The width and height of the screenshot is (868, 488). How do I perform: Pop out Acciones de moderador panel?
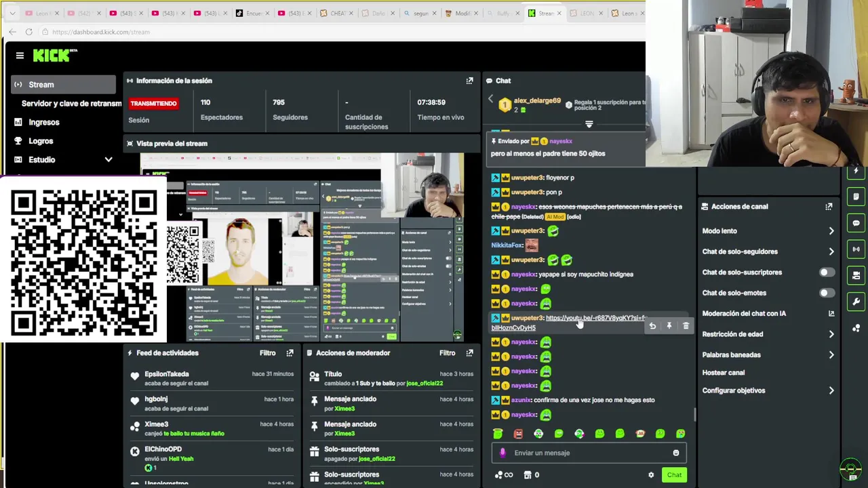pyautogui.click(x=469, y=353)
